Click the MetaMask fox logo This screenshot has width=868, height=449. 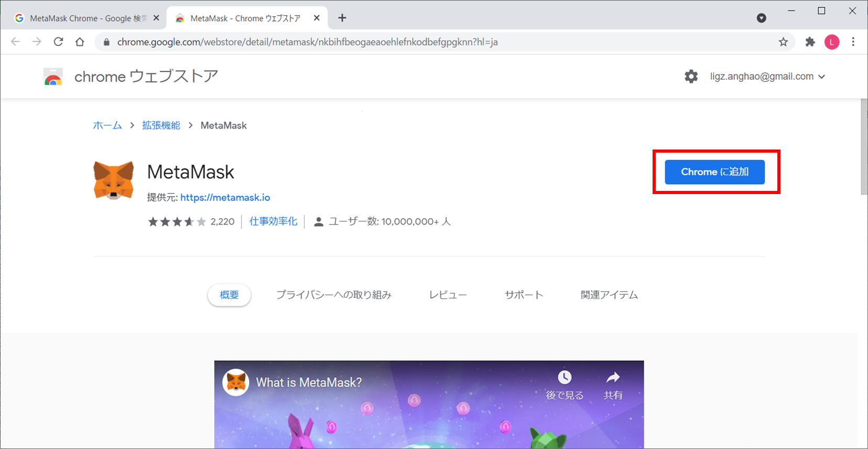tap(114, 180)
